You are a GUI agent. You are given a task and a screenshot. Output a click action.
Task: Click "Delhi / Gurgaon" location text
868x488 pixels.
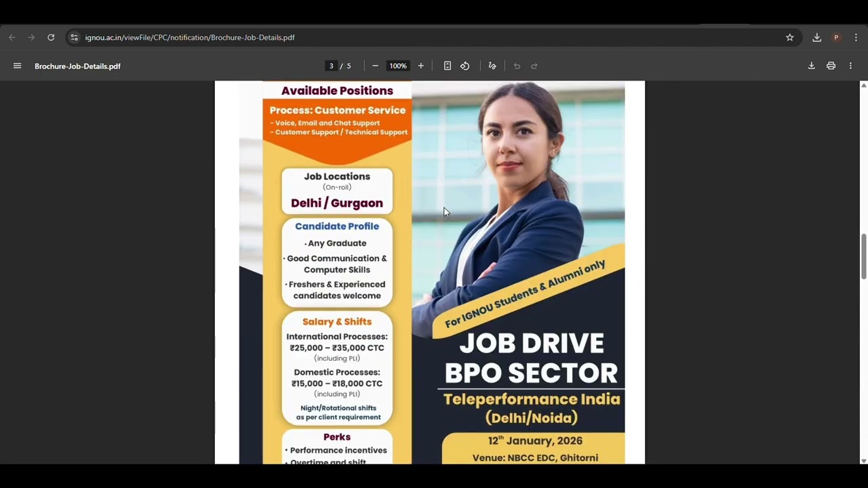click(x=337, y=203)
